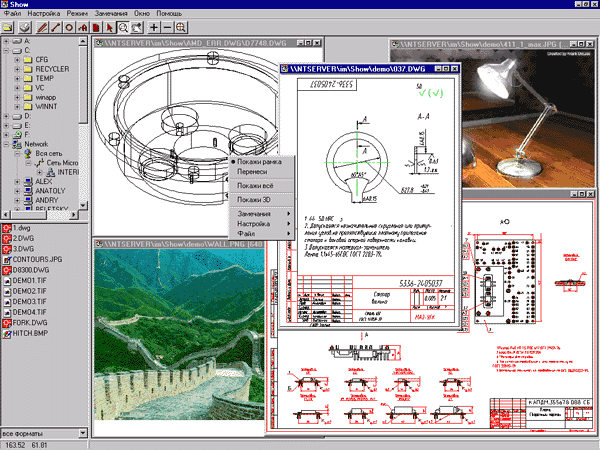Select the circle markup tool

tap(69, 28)
